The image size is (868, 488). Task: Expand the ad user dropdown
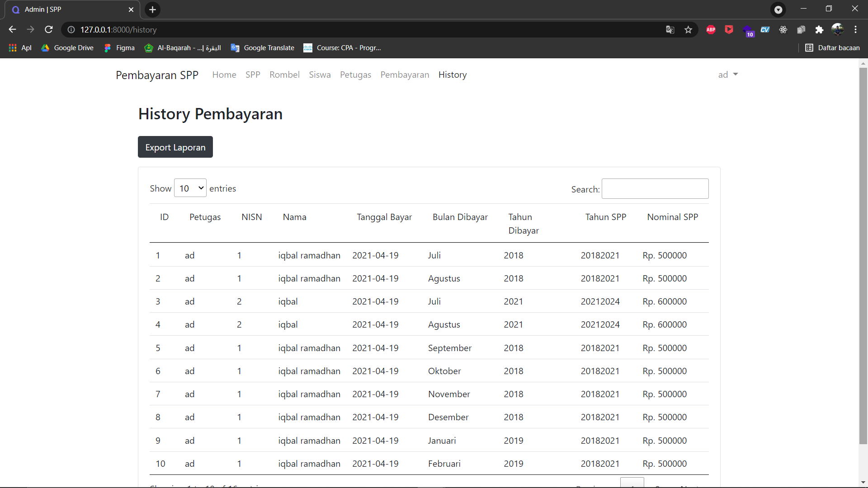click(x=728, y=75)
